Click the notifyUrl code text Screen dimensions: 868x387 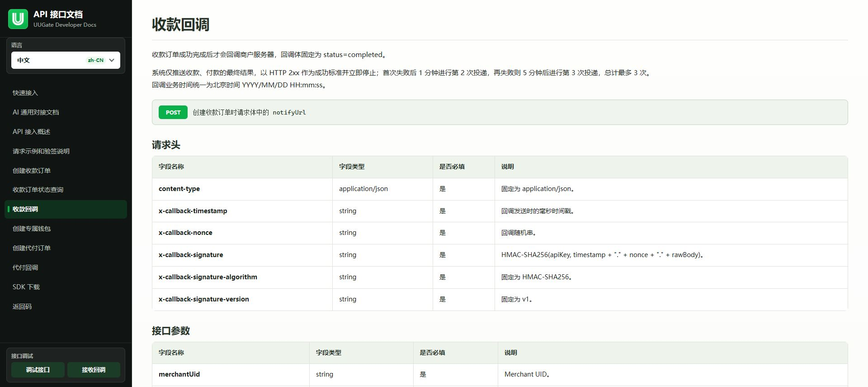pyautogui.click(x=289, y=112)
